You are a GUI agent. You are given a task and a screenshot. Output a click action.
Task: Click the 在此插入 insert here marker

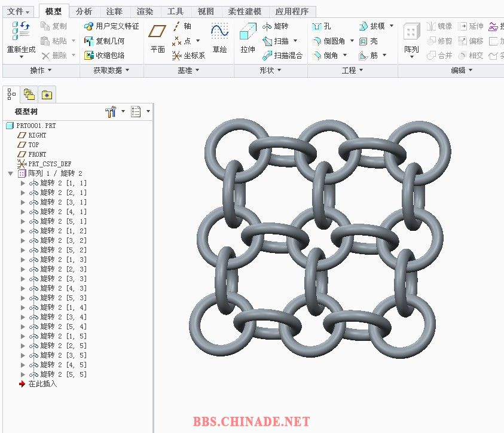tap(38, 384)
